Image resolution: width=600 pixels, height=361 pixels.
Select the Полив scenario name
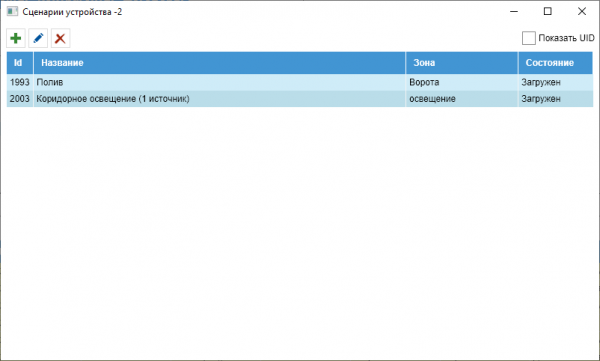pos(50,82)
